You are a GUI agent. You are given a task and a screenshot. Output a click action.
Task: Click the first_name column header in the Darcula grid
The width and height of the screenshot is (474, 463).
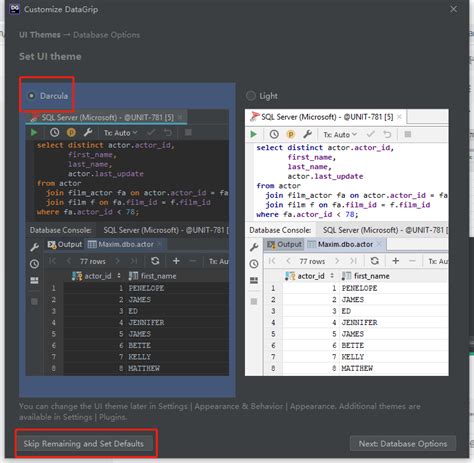pos(177,276)
